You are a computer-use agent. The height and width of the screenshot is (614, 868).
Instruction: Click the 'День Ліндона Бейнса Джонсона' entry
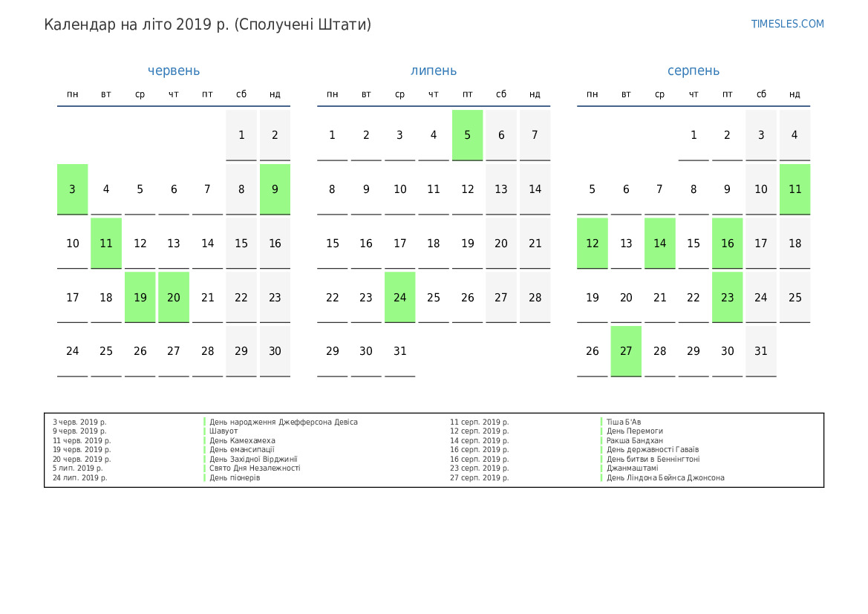point(665,478)
